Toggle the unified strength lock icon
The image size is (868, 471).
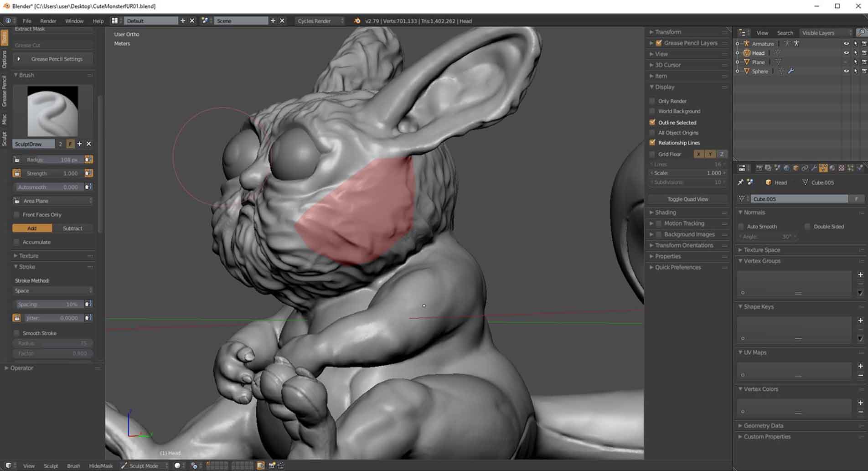(x=16, y=173)
